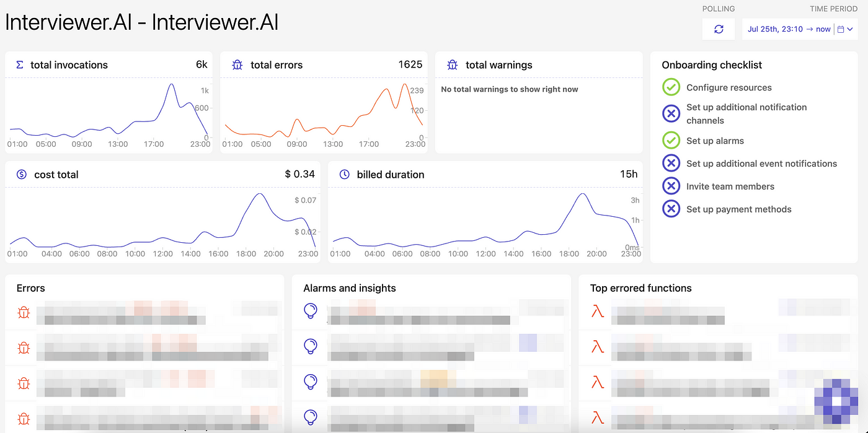868x433 pixels.
Task: Click the calendar icon in time period
Action: [840, 29]
